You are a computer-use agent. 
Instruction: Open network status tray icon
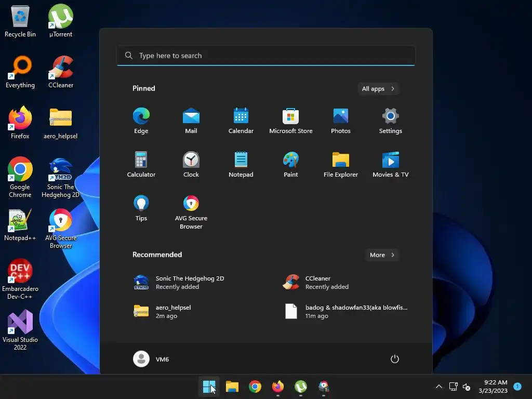point(453,387)
